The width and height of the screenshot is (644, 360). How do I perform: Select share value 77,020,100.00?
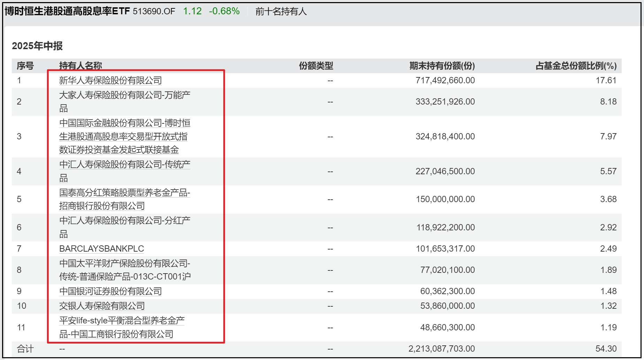point(447,270)
